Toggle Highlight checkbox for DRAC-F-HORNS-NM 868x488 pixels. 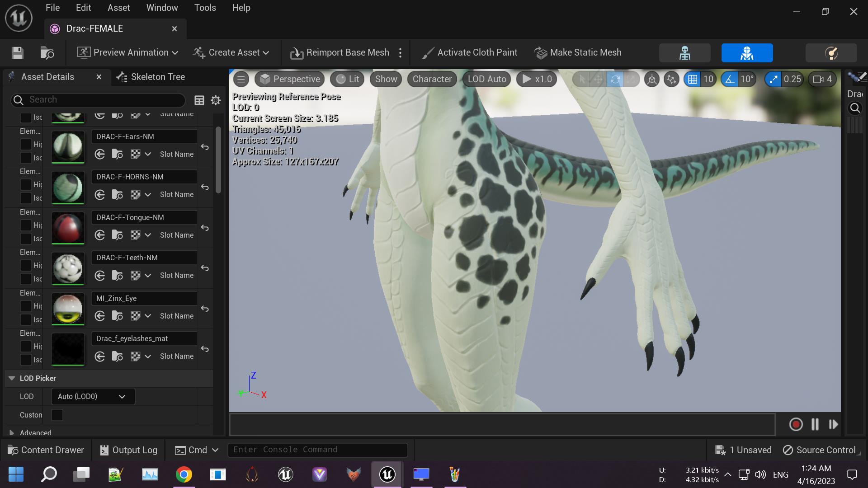(26, 184)
